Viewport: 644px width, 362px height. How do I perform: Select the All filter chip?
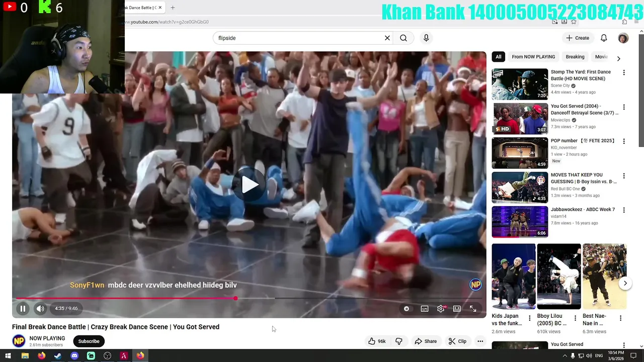click(499, 57)
